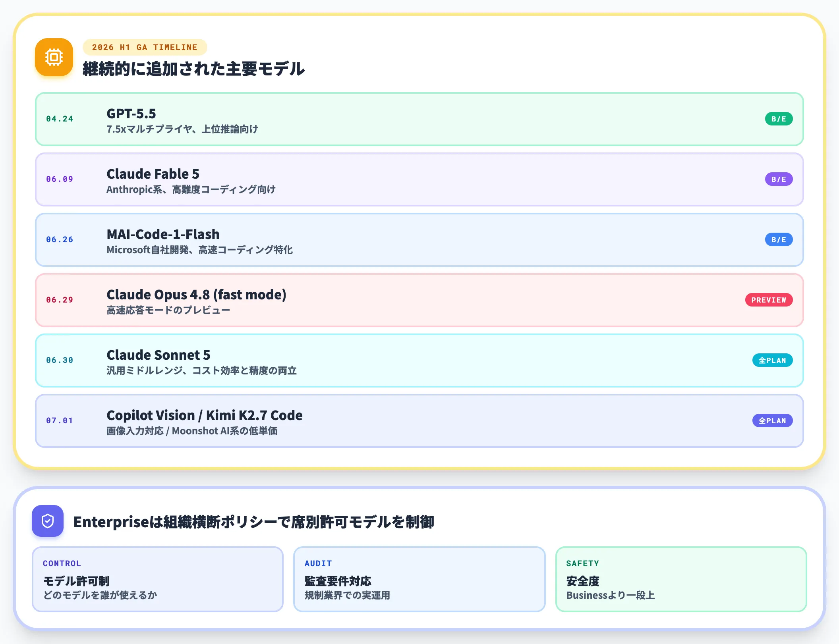Viewport: 839px width, 644px height.
Task: Open the CONTROL モデル許可制 card
Action: click(158, 579)
